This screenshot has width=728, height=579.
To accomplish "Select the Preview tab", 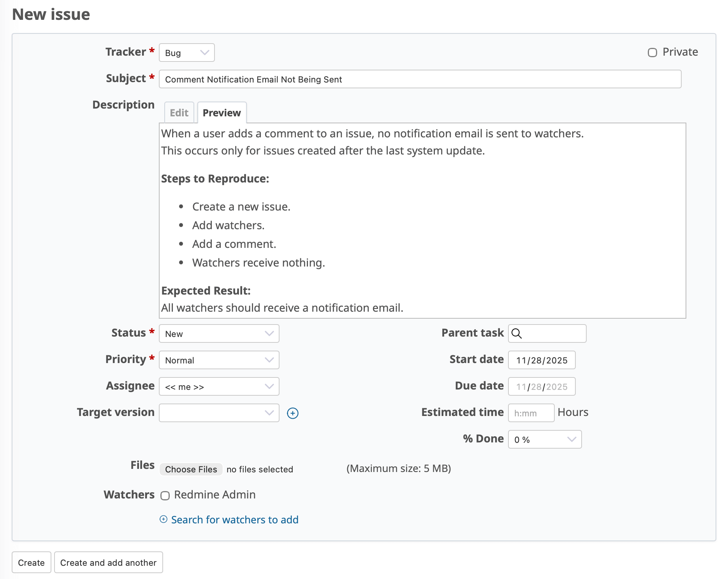I will [222, 113].
